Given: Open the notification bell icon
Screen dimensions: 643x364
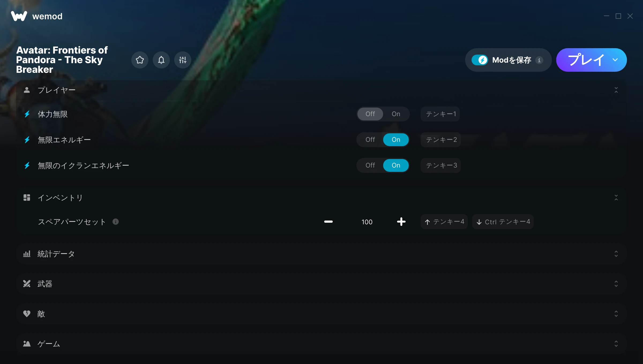Looking at the screenshot, I should [161, 60].
